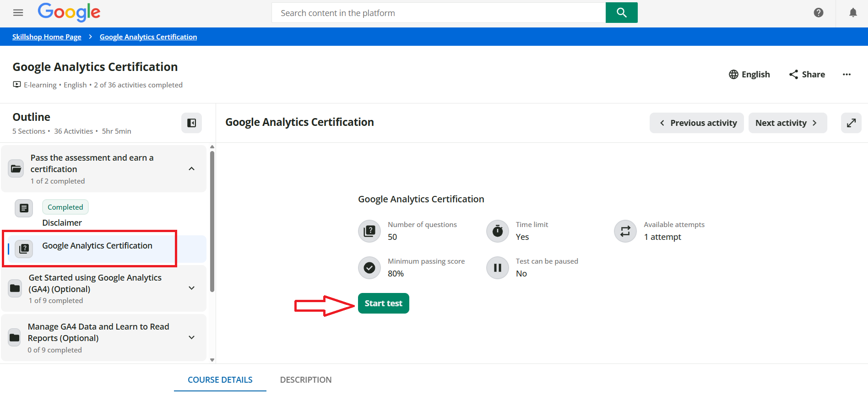Open the notifications bell

coord(853,13)
